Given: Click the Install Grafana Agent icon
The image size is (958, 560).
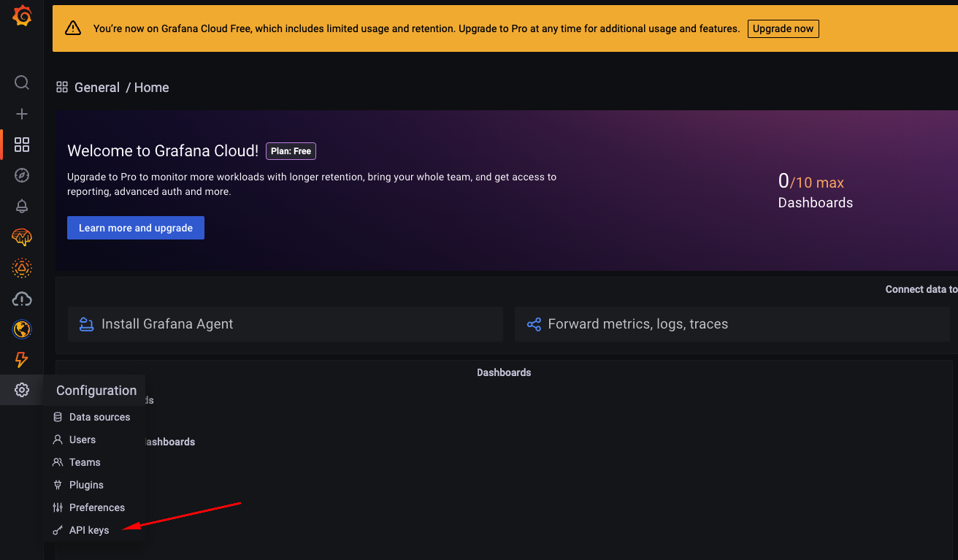Looking at the screenshot, I should point(87,324).
